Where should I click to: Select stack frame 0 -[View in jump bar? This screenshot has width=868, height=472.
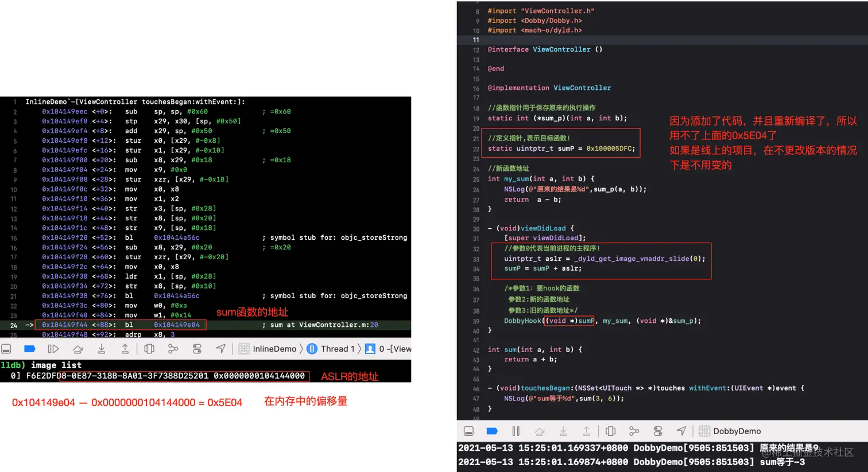(x=395, y=349)
